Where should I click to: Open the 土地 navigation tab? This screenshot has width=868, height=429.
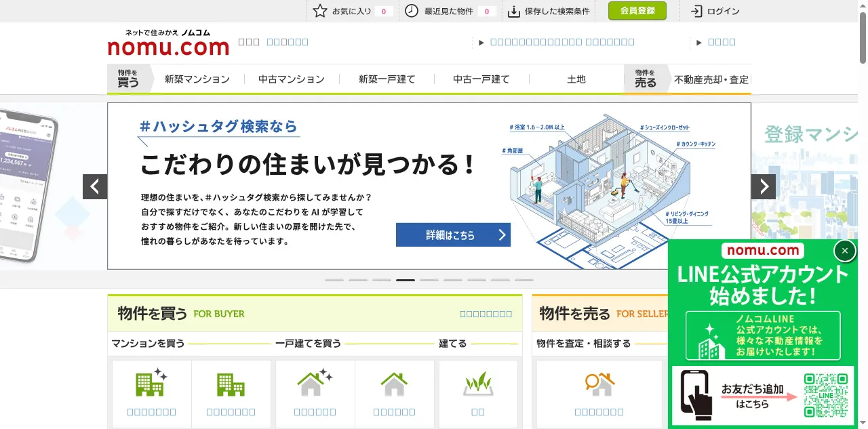tap(576, 79)
